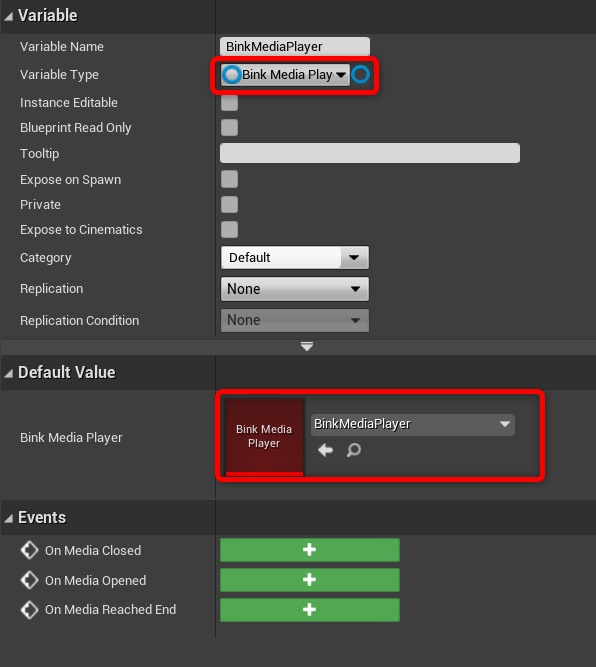Open the BinkMediaPlayer asset picker dropdown

point(413,424)
